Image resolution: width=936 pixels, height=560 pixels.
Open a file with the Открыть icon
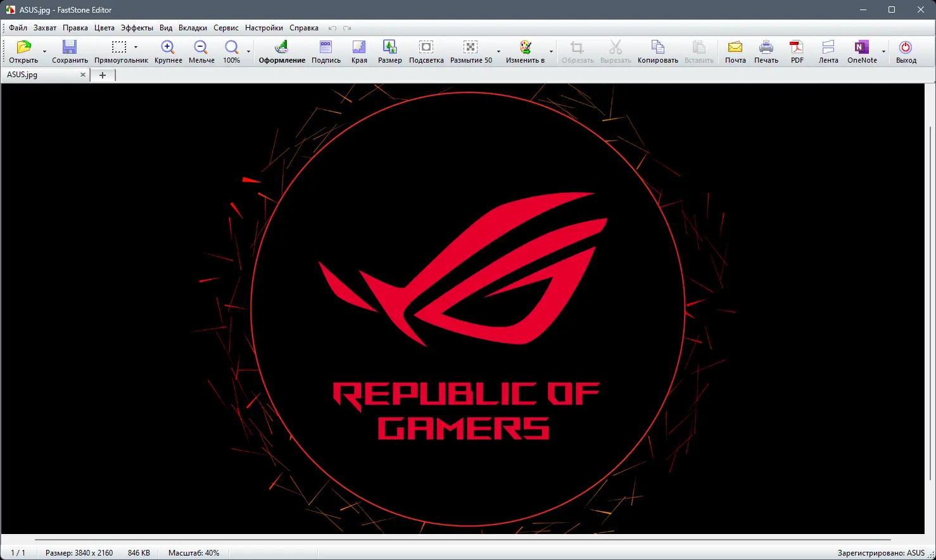click(x=23, y=51)
